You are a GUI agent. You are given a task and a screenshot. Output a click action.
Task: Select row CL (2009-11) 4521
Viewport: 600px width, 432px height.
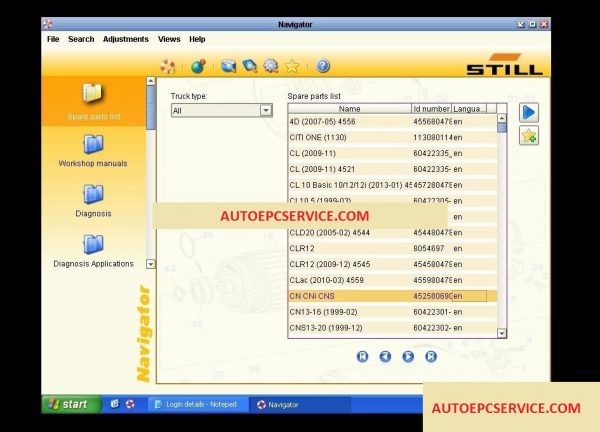[393, 169]
